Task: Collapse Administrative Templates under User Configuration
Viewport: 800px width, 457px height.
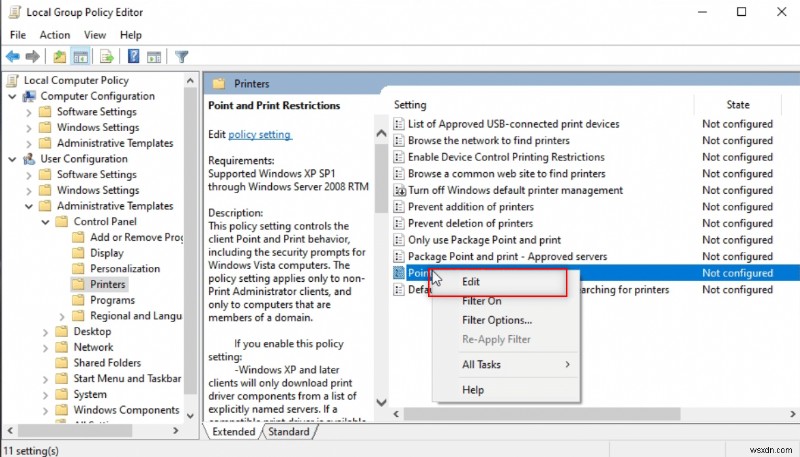Action: [x=29, y=206]
